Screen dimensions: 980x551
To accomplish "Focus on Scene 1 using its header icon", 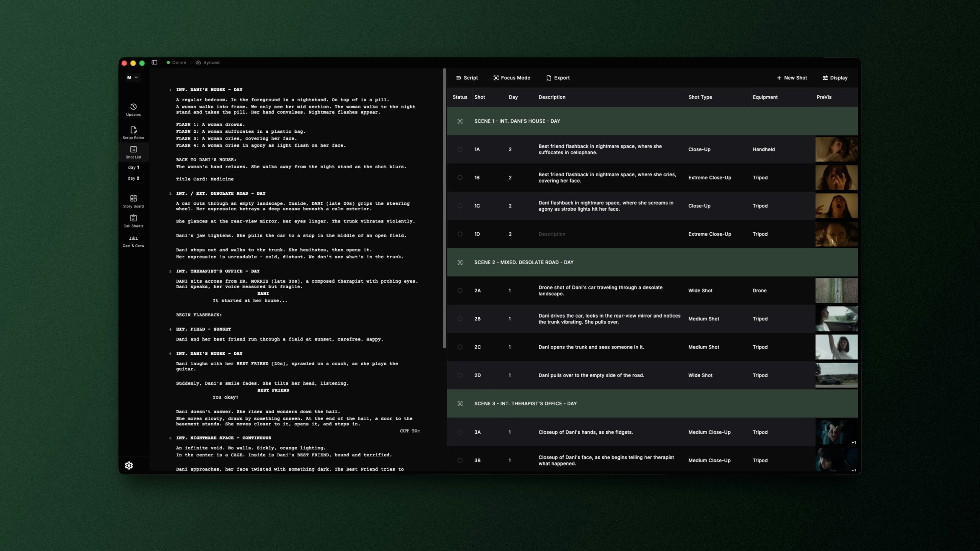I will point(460,121).
